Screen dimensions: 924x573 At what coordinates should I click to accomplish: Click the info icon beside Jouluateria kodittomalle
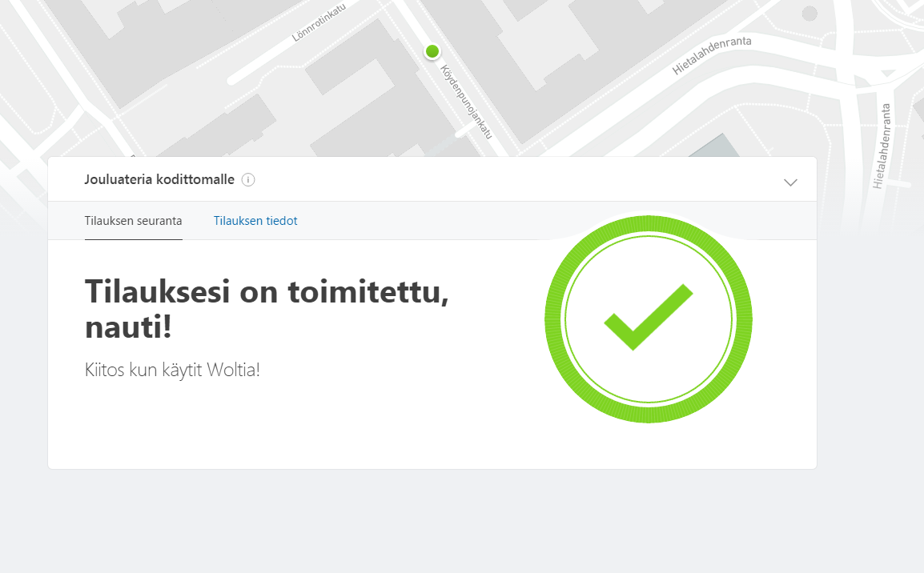click(x=248, y=180)
